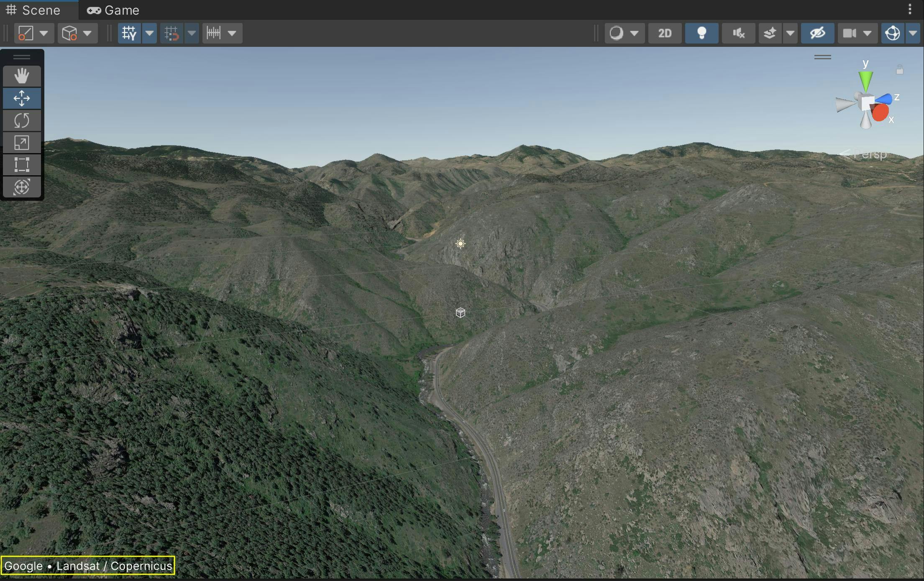Choose the Scale tool
Image resolution: width=924 pixels, height=581 pixels.
tap(22, 143)
